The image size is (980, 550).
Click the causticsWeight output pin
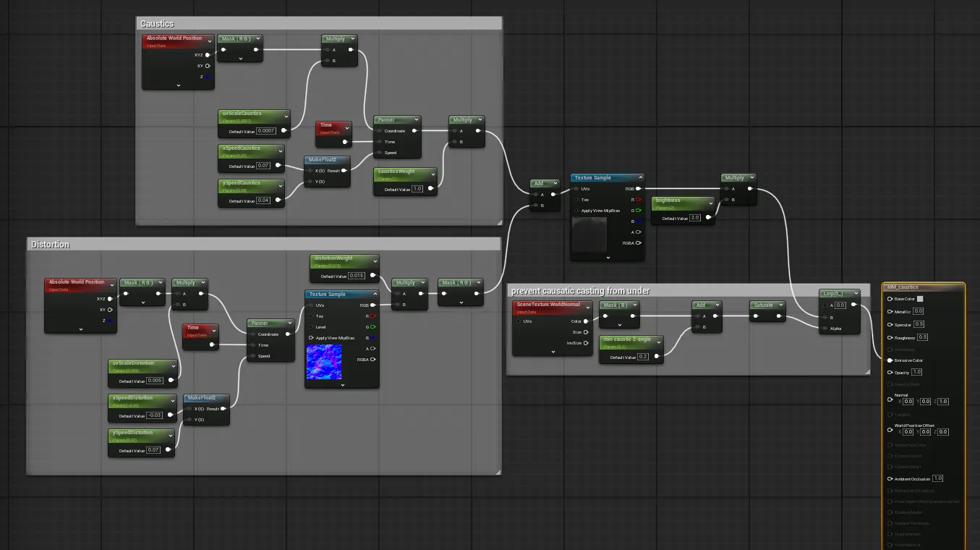(432, 189)
